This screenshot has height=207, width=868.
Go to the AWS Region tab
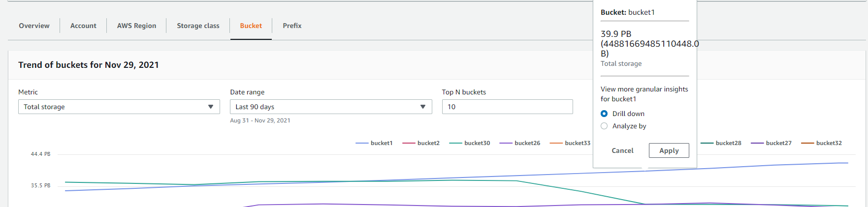coord(136,26)
